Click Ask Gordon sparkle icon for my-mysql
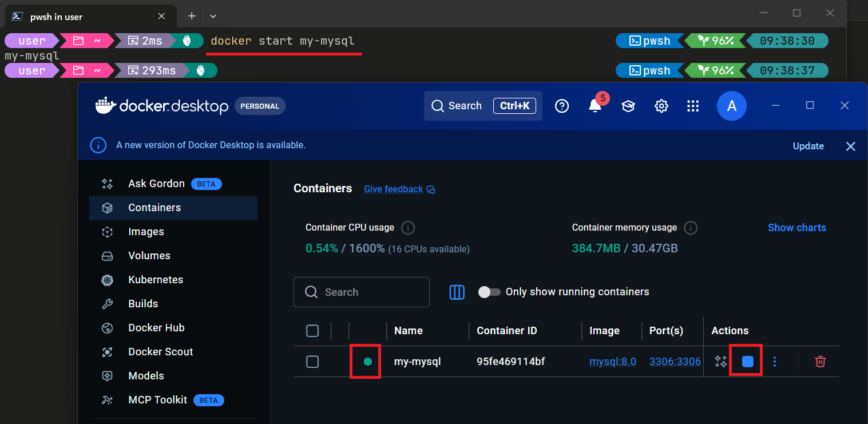Screen dimensions: 868x424 point(720,362)
